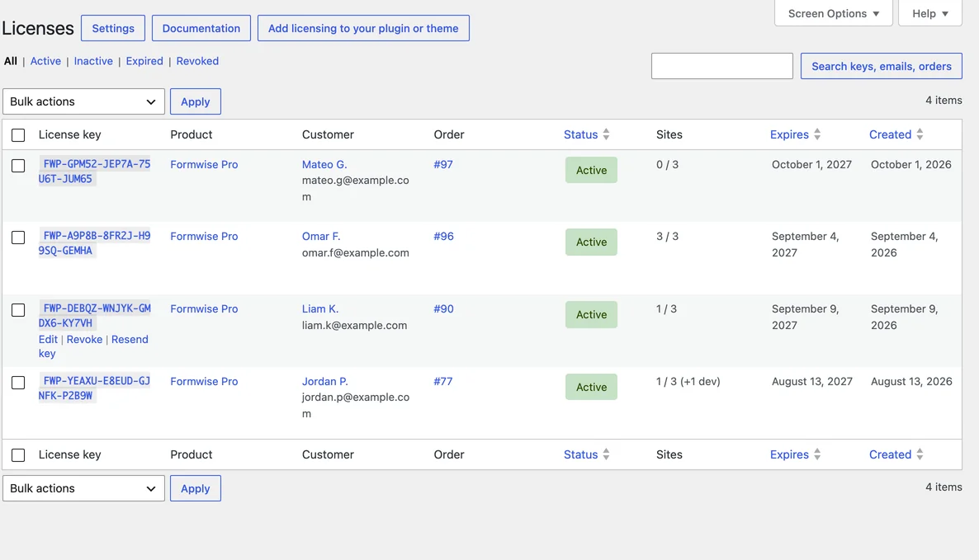
Task: Open order #77
Action: pos(443,381)
